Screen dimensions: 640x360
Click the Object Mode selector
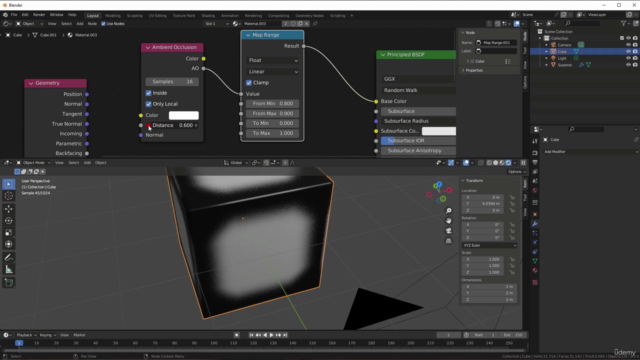pyautogui.click(x=33, y=162)
